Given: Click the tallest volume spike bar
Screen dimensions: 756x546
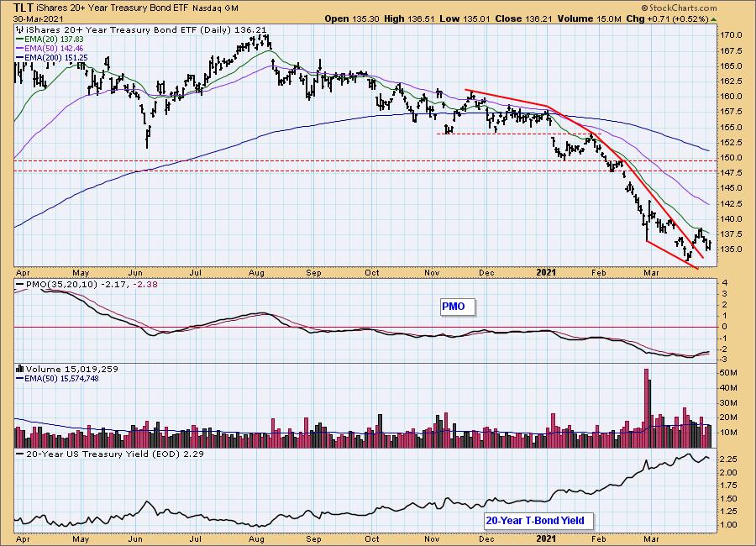Looking at the screenshot, I should (646, 408).
